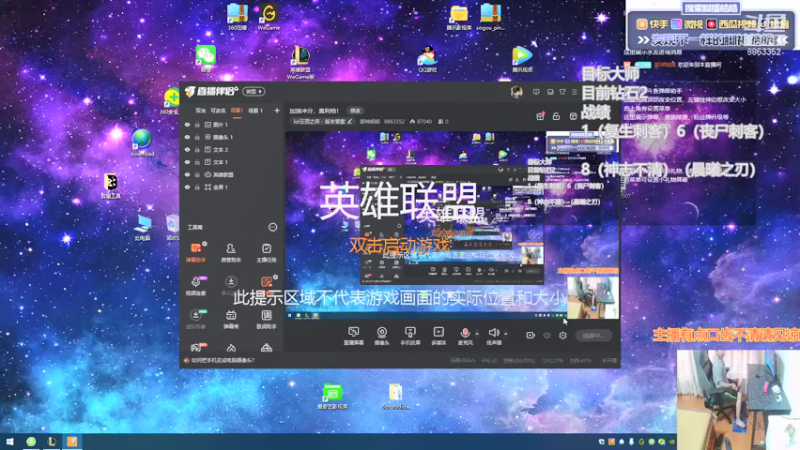Select the 摄像头 1 layer row

click(x=232, y=137)
